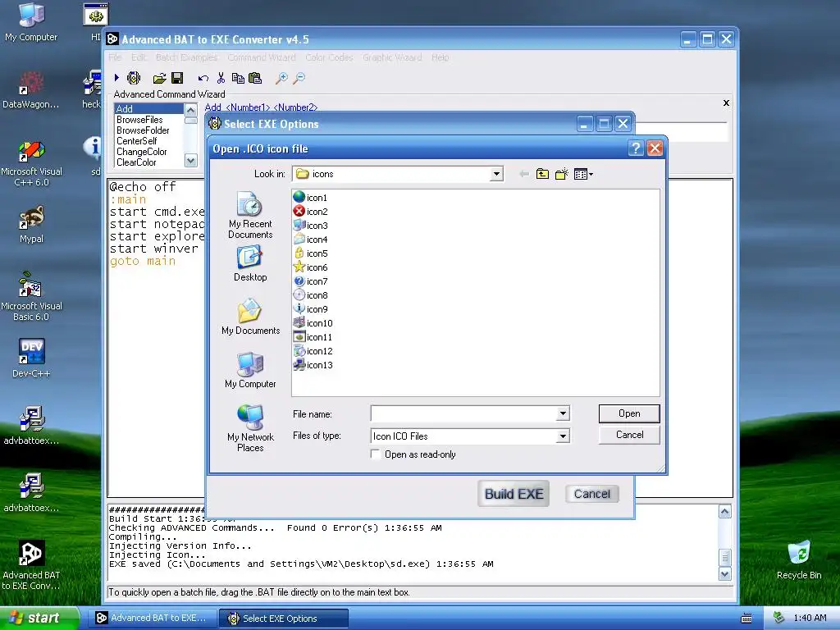Select the icon1 globe file
This screenshot has width=840, height=630.
click(x=310, y=198)
